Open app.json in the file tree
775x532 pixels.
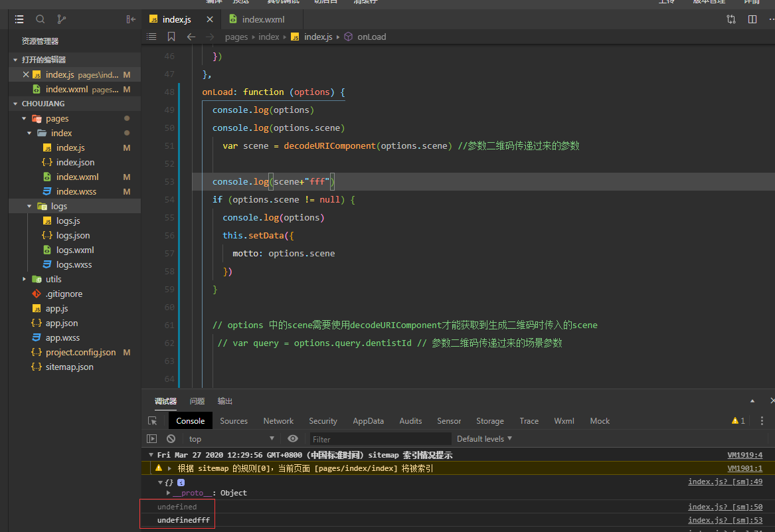61,323
